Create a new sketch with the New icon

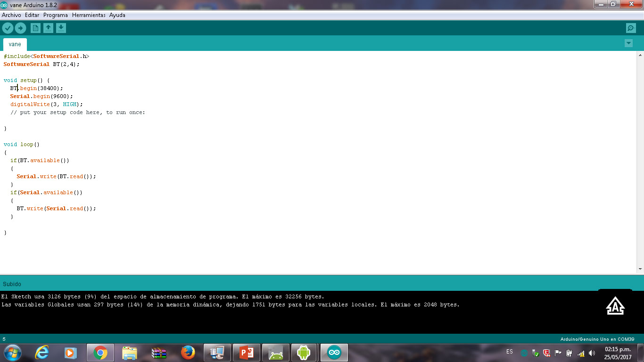click(35, 28)
